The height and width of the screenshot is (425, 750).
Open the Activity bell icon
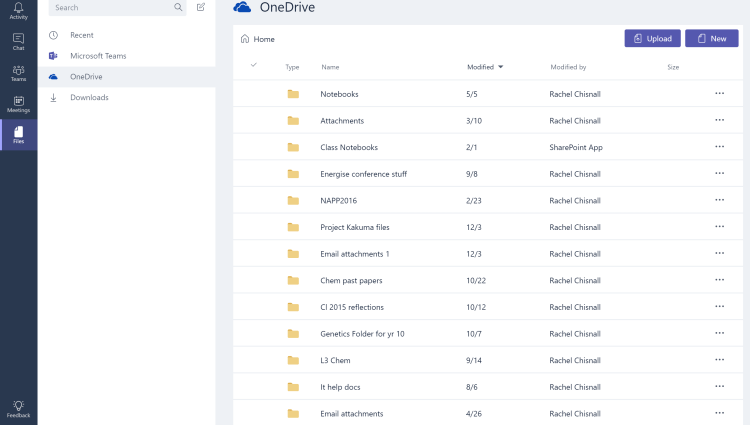tap(18, 10)
